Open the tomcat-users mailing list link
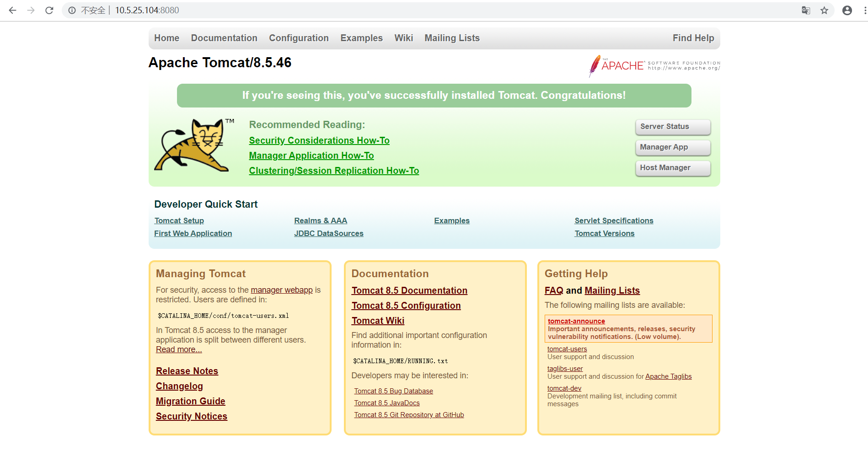Screen dimensions: 868x451 click(x=567, y=349)
